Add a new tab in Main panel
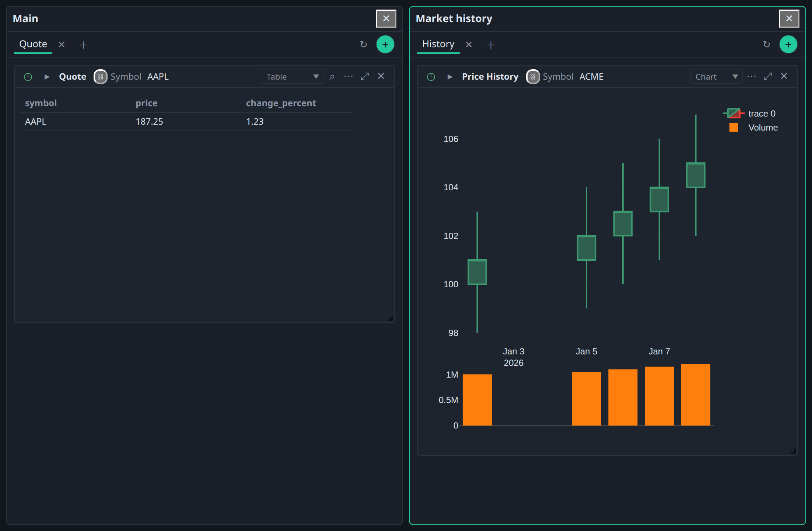The image size is (812, 531). (84, 45)
